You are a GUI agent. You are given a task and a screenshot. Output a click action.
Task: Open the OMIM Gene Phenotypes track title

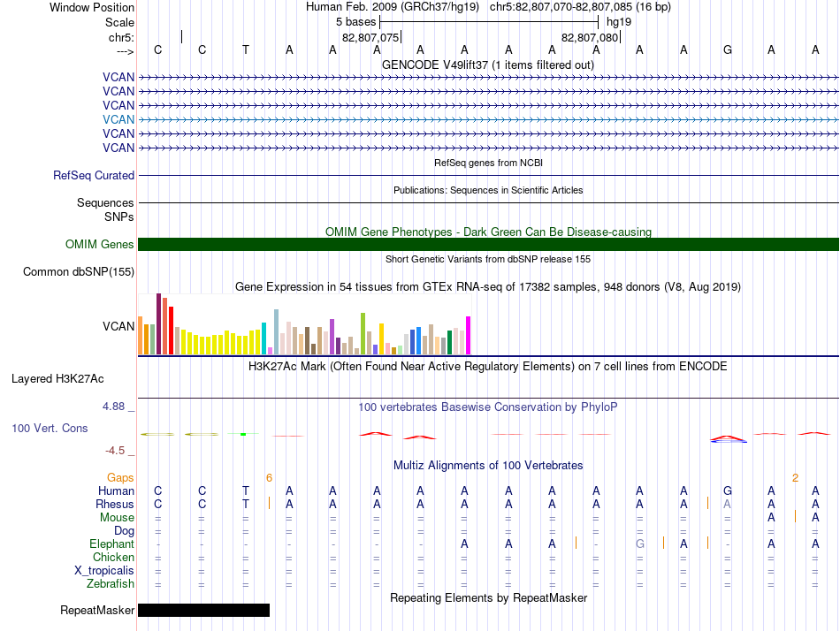pyautogui.click(x=488, y=232)
